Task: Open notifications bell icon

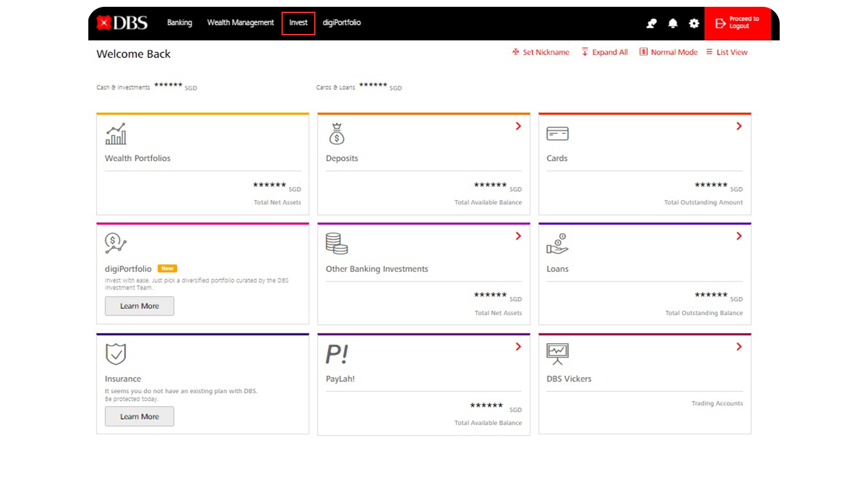Action: (x=673, y=23)
